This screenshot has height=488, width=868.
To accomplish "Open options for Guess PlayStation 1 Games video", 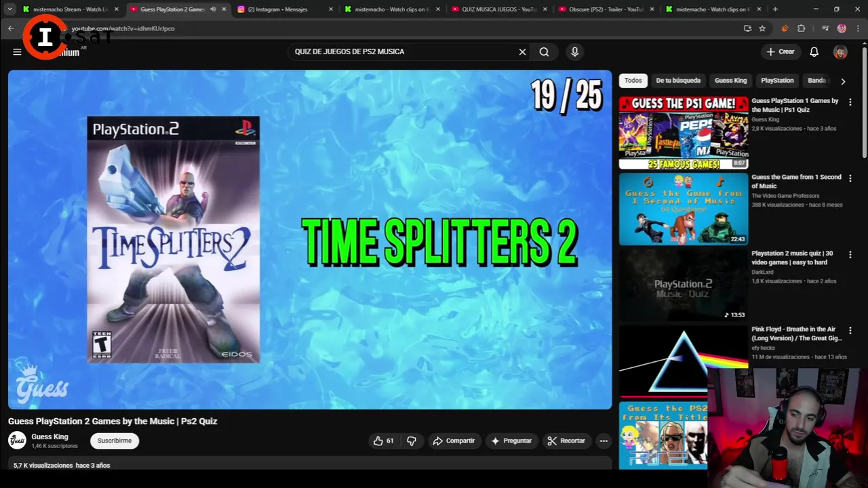I will [x=850, y=102].
